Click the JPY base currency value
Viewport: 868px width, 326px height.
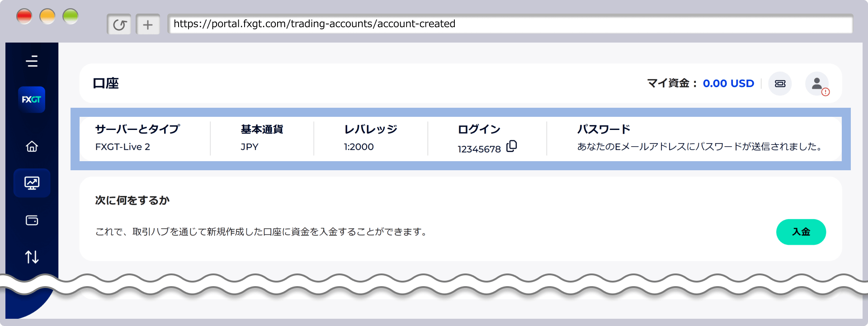[250, 147]
